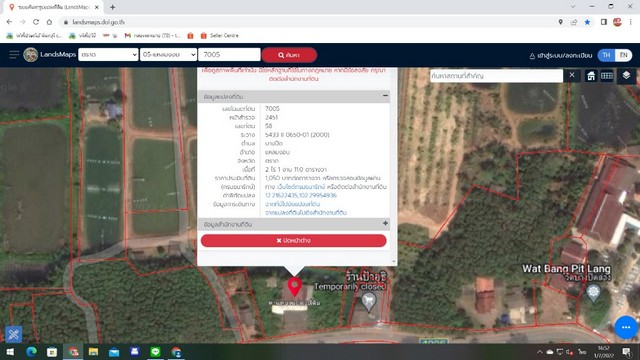Click the red parcel location pin

(295, 287)
